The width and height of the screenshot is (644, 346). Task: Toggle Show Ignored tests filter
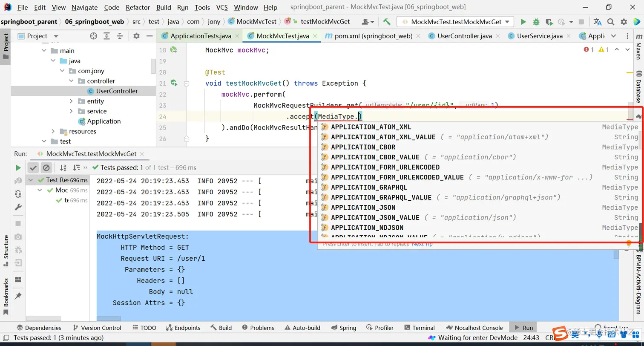[46, 167]
